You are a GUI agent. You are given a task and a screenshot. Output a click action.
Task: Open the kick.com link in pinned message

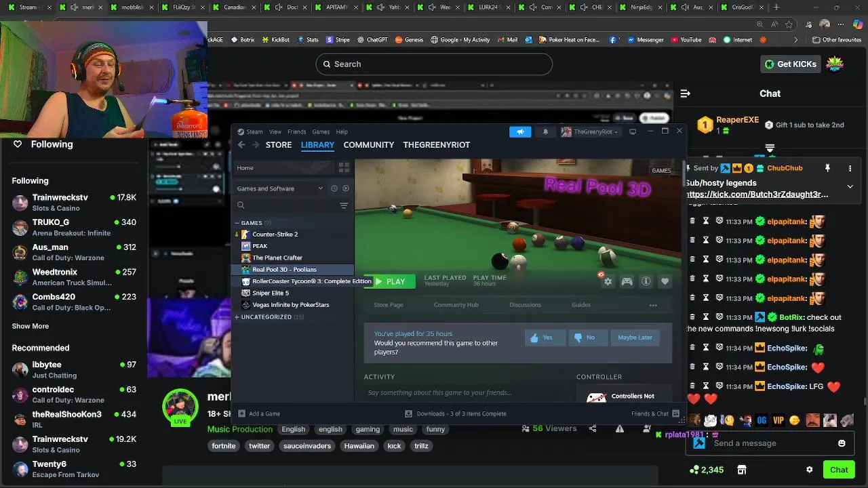[757, 195]
